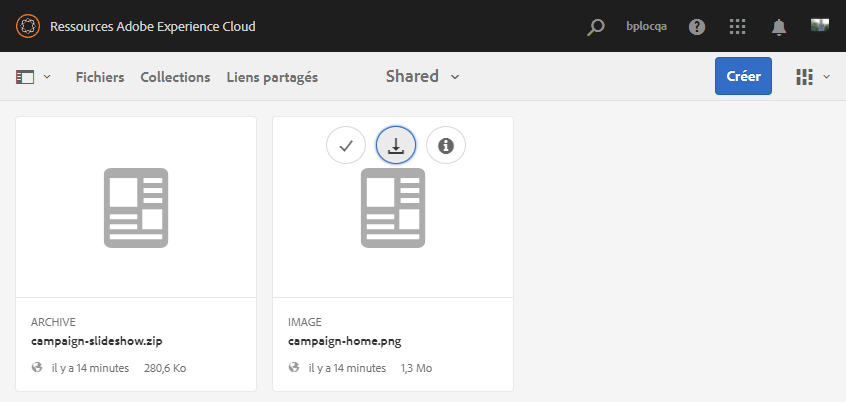Show notifications with the bell icon
The image size is (846, 402).
click(779, 27)
